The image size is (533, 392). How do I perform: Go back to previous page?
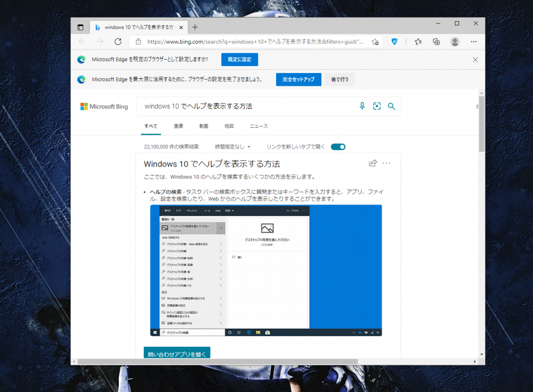coord(82,42)
